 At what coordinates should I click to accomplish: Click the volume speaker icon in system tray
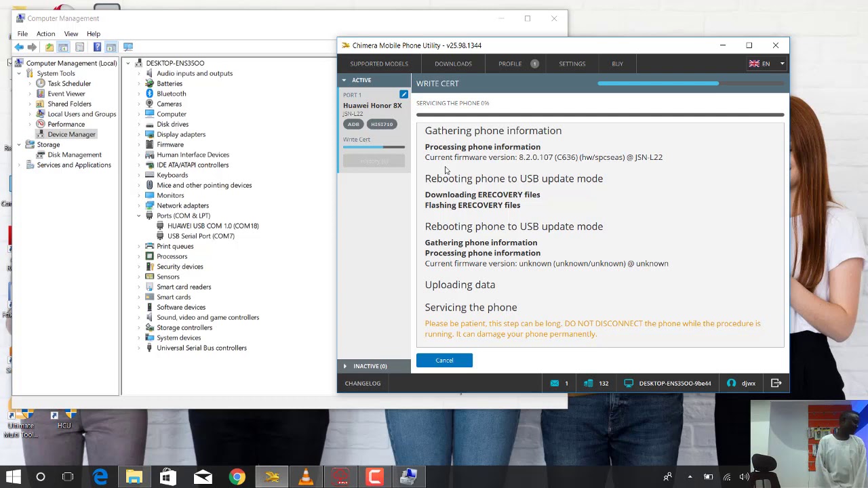(745, 477)
